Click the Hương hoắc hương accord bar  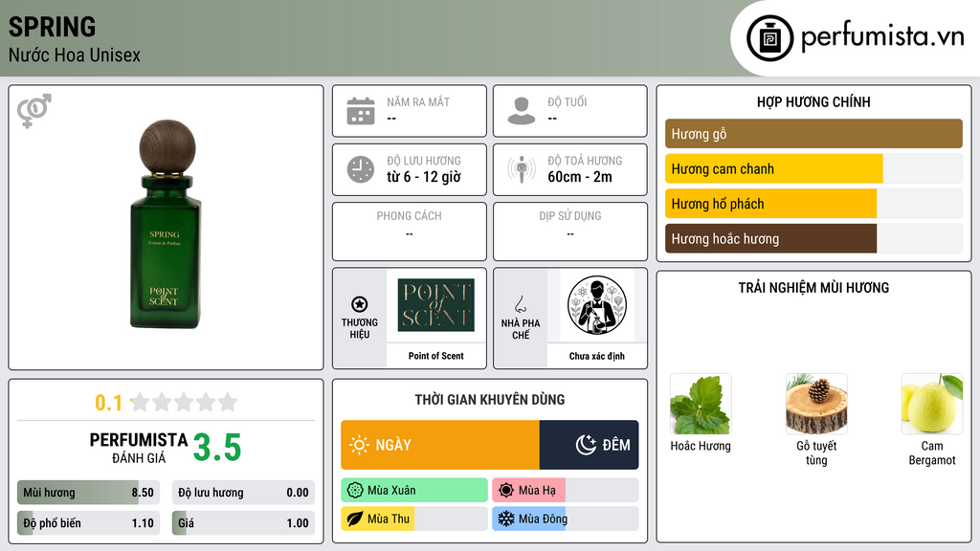[813, 238]
